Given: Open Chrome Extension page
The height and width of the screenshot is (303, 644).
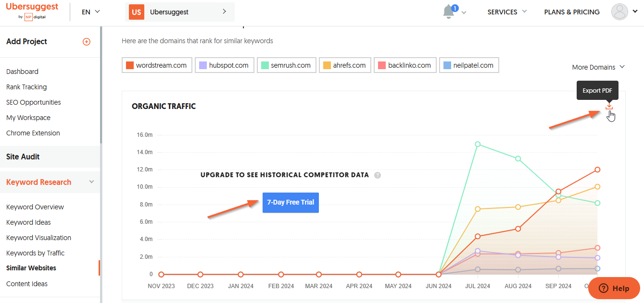Looking at the screenshot, I should [33, 133].
